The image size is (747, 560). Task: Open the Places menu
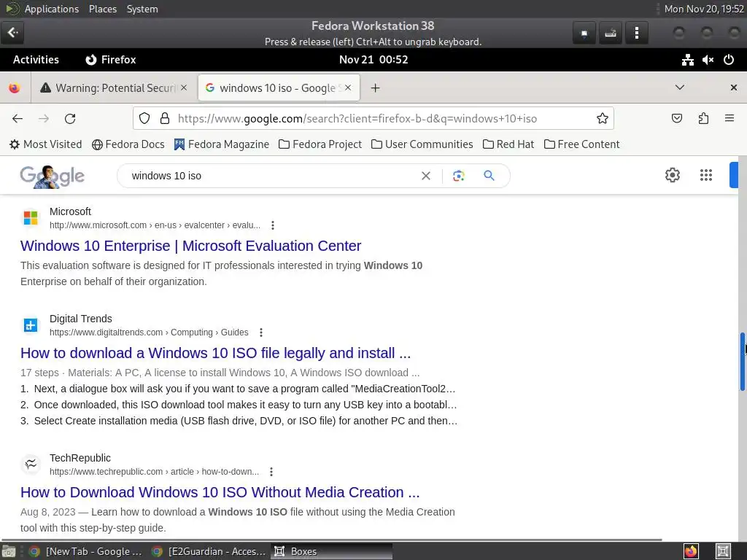103,9
